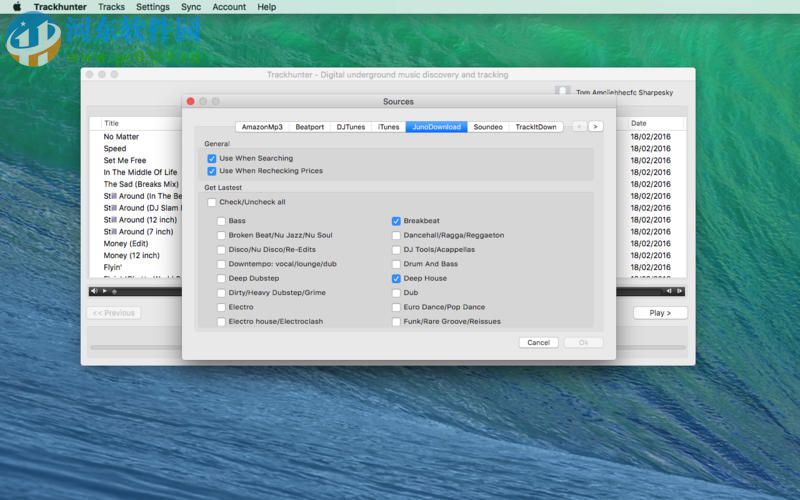This screenshot has height=500, width=800.
Task: Select 'In The Middle Of Life' track
Action: [x=140, y=172]
